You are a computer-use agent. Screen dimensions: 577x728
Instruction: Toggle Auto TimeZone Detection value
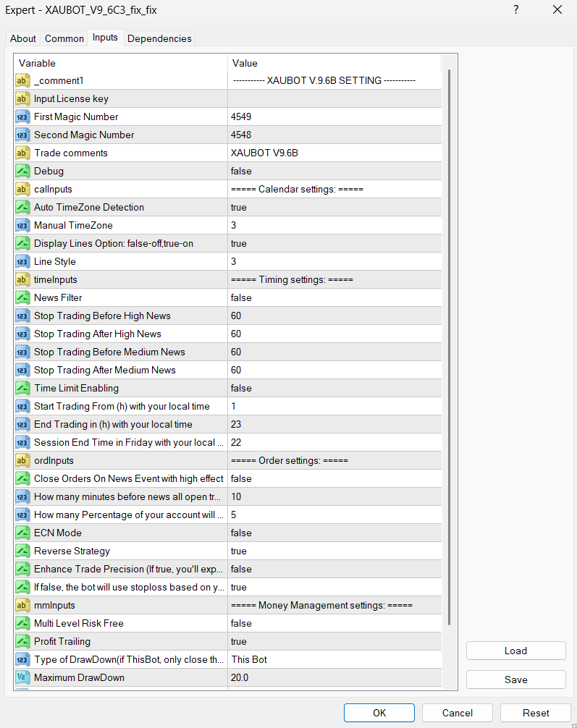[334, 207]
